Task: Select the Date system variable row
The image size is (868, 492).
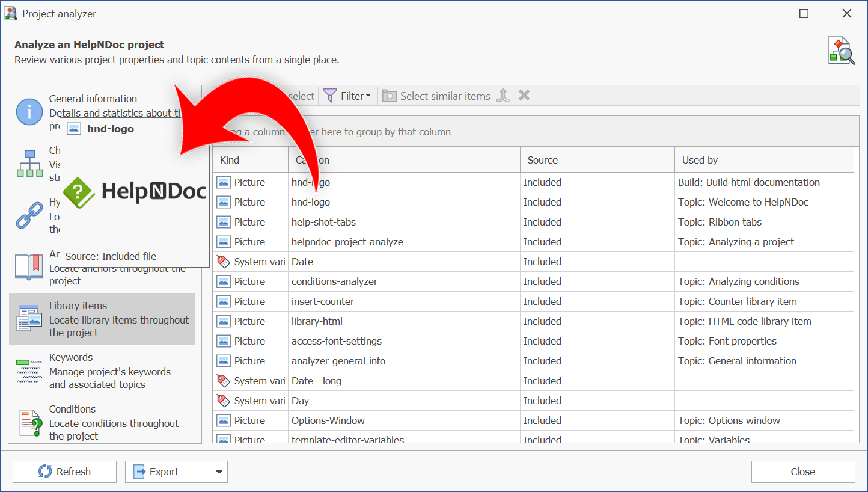Action: (x=533, y=262)
